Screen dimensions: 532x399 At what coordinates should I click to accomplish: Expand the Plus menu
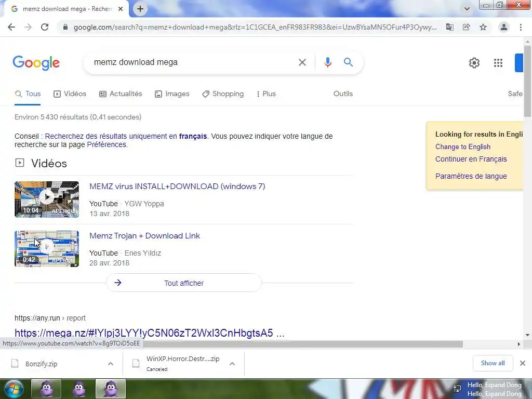click(266, 94)
